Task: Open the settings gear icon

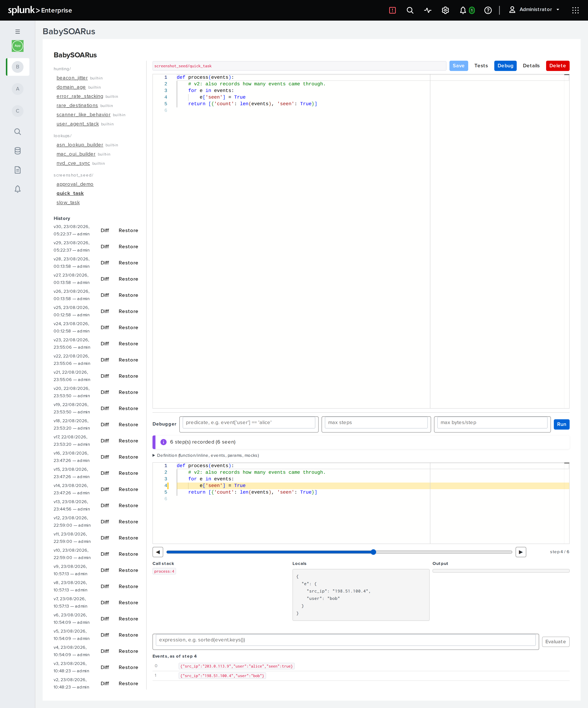Action: [445, 10]
